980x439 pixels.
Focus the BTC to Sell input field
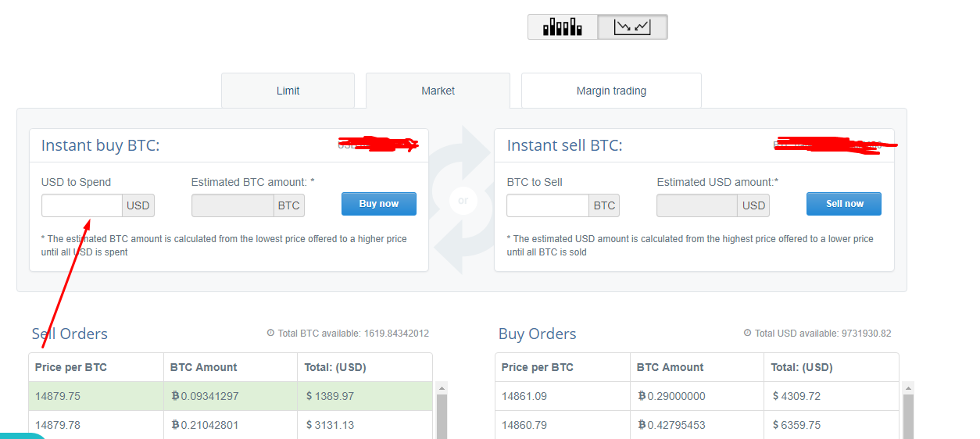(548, 205)
